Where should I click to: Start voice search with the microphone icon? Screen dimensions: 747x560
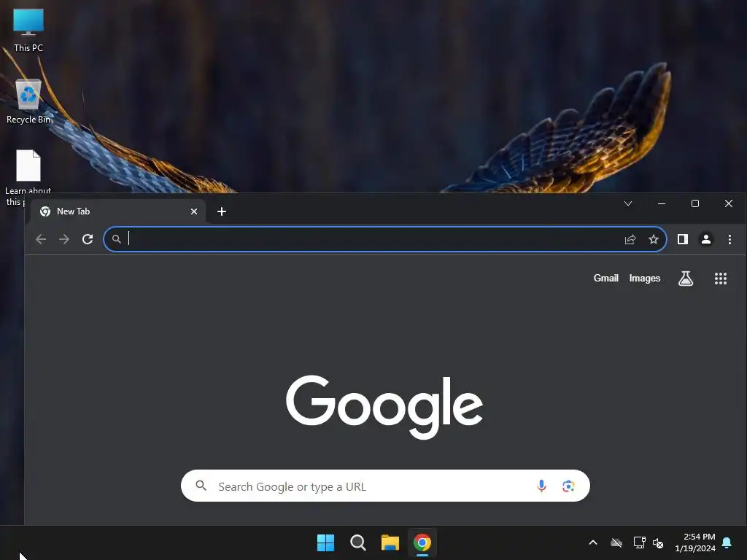pos(541,486)
